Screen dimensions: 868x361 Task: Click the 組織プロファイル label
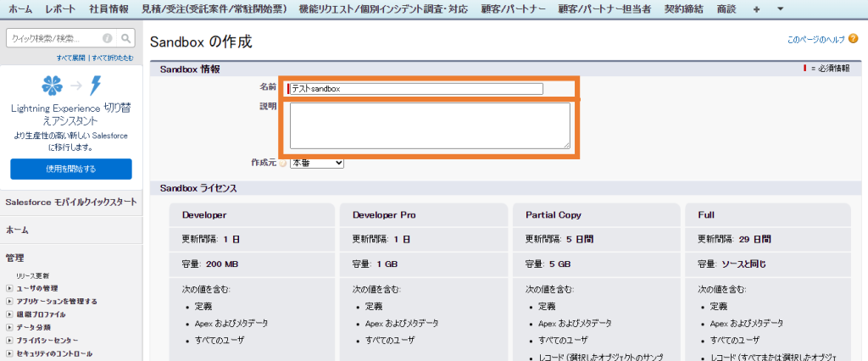[42, 314]
